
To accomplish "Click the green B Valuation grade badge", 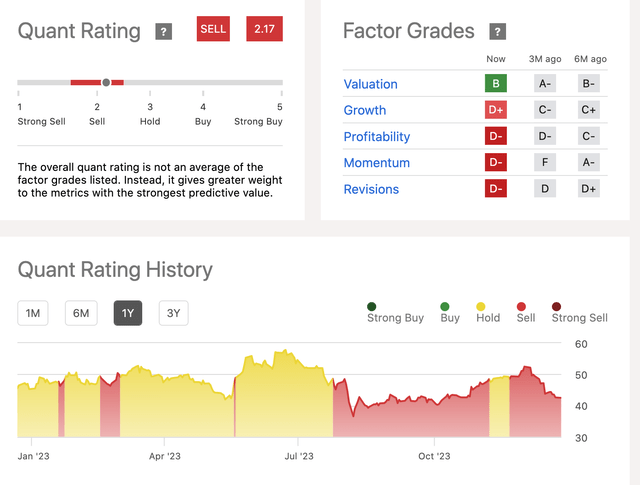I will pos(496,84).
